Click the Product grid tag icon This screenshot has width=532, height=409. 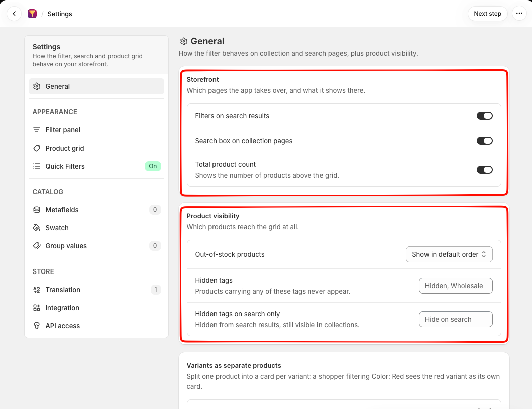click(37, 148)
